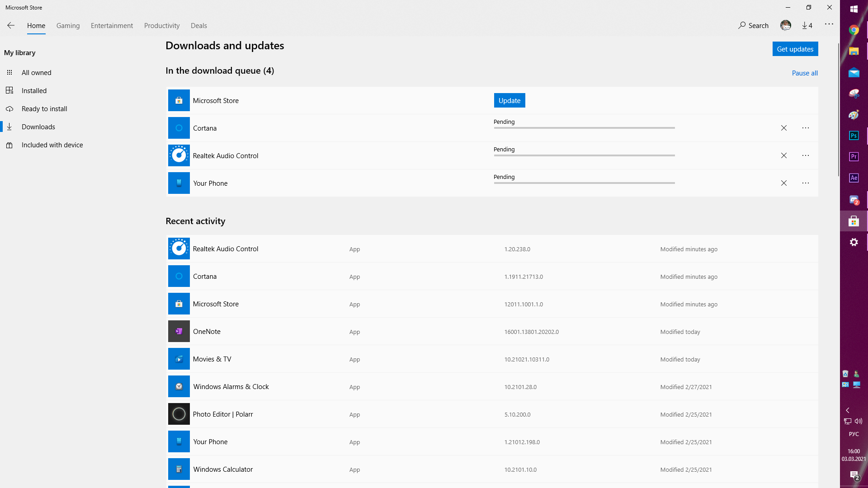The image size is (868, 488).
Task: Open more options for Realtek Audio Control in queue
Action: (806, 155)
